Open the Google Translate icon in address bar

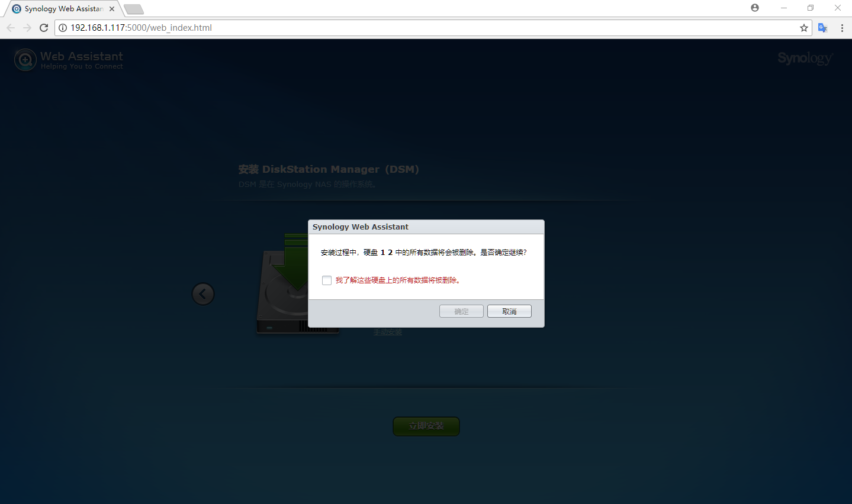(822, 28)
